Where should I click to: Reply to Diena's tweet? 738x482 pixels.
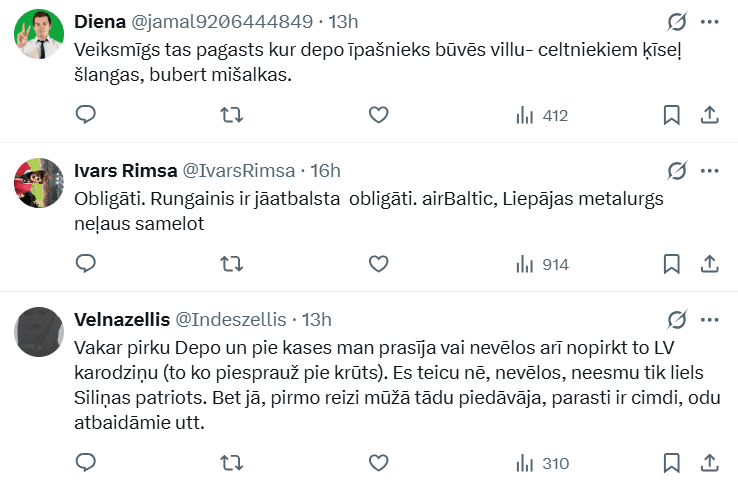[86, 115]
